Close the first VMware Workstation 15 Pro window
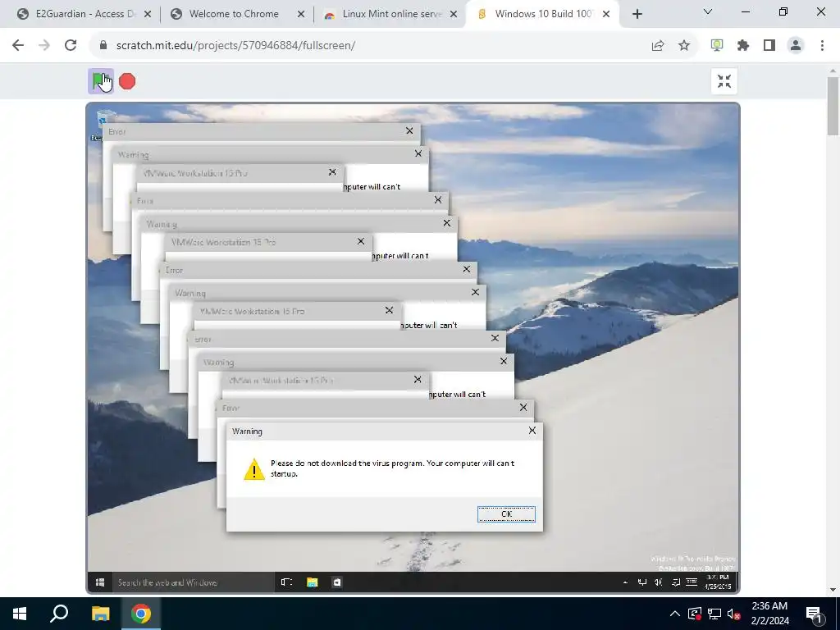Viewport: 840px width, 630px height. click(332, 172)
